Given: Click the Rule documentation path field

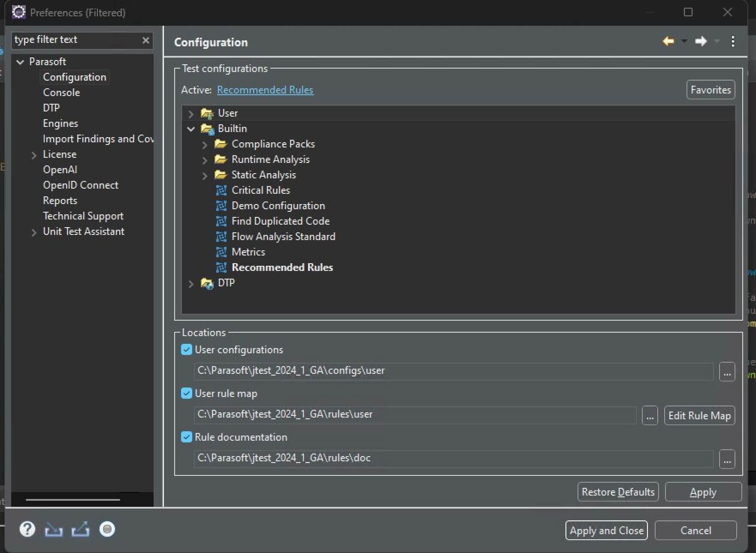Looking at the screenshot, I should (x=454, y=458).
